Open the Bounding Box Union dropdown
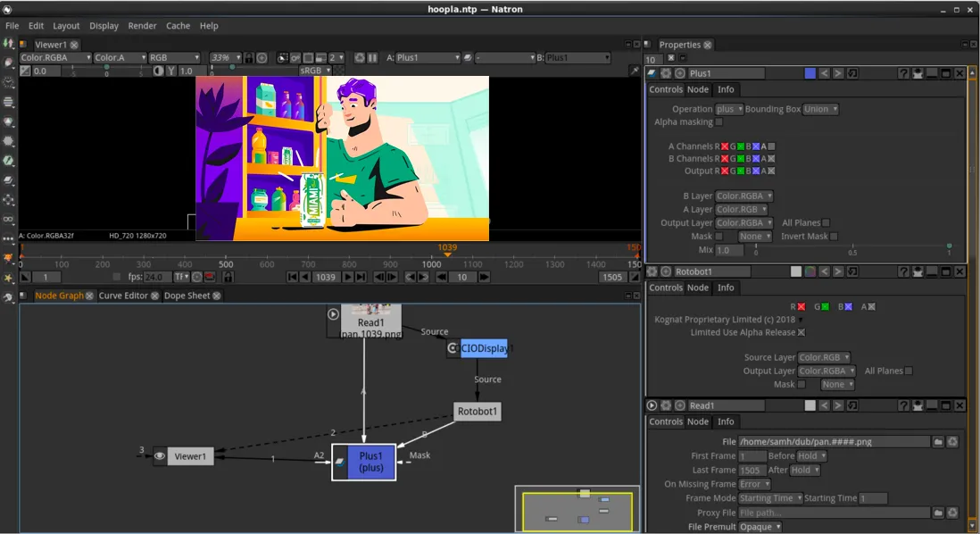This screenshot has width=980, height=534. pos(820,109)
